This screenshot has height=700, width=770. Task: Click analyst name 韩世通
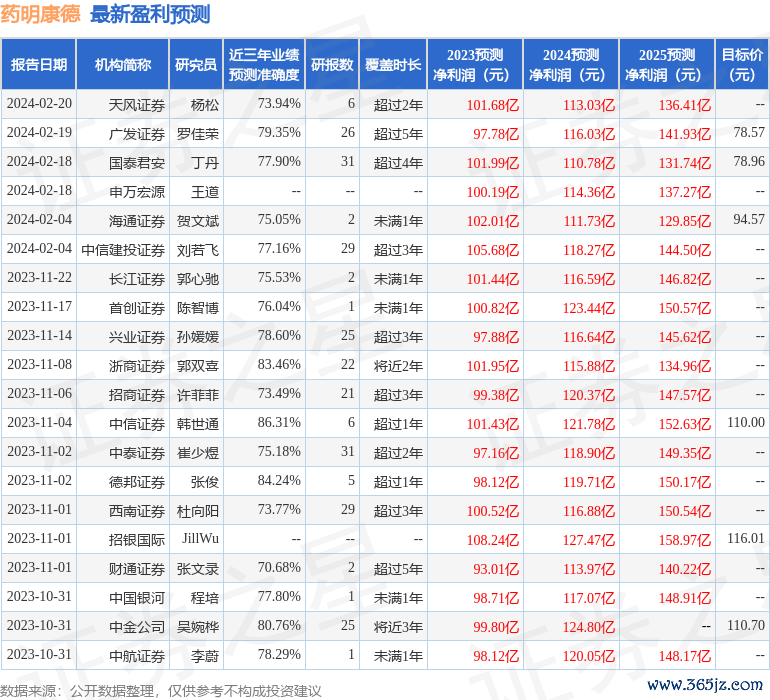click(x=198, y=423)
